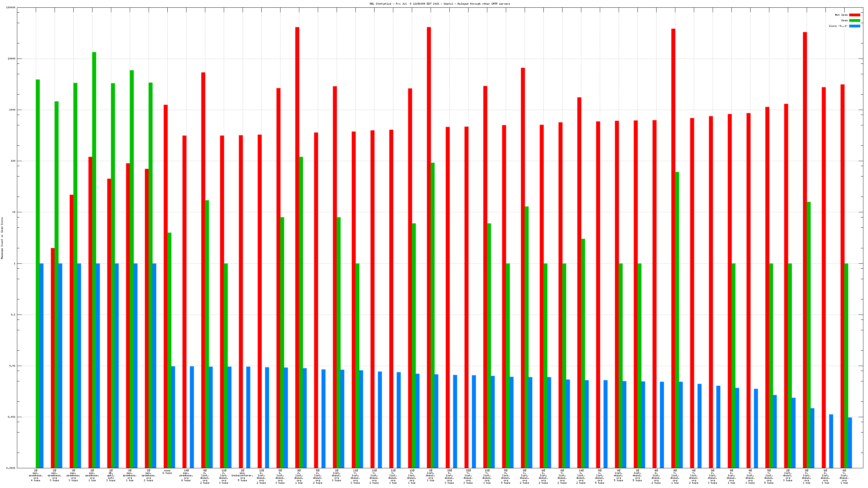The width and height of the screenshot is (868, 488).
Task: Click the red Not Spam legend swatch
Action: point(854,15)
